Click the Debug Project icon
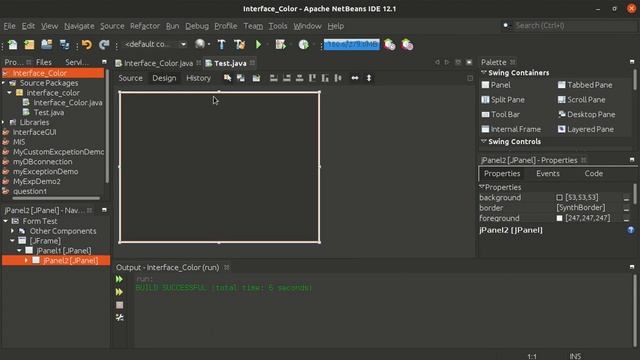The width and height of the screenshot is (640, 360). [x=280, y=44]
